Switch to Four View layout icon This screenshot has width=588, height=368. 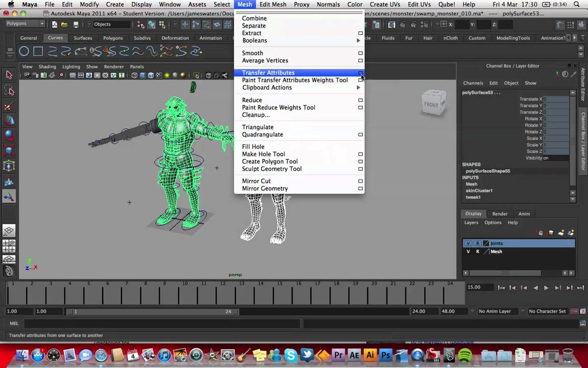tap(9, 246)
